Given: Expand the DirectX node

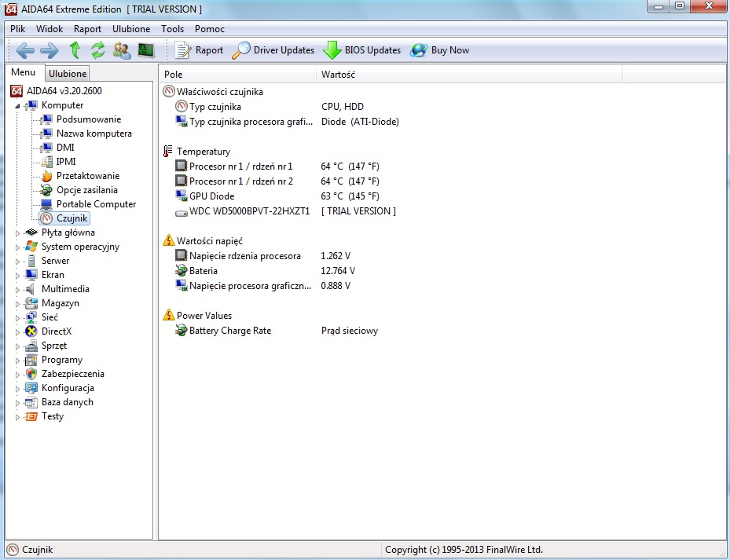Looking at the screenshot, I should click(17, 332).
